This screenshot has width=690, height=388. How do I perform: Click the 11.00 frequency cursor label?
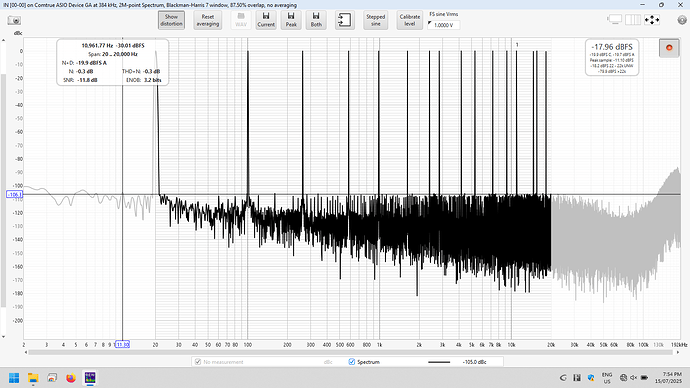(x=122, y=344)
